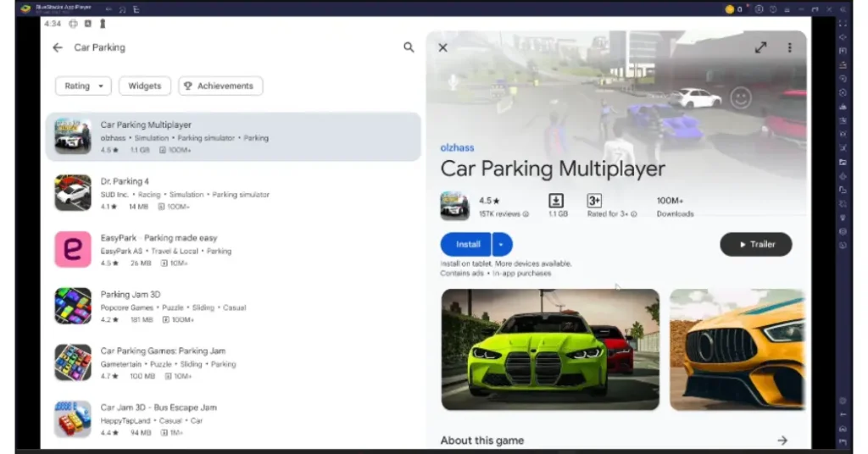Screen dimensions: 868x454
Task: Open the BlueStacks coin balance
Action: [x=733, y=8]
